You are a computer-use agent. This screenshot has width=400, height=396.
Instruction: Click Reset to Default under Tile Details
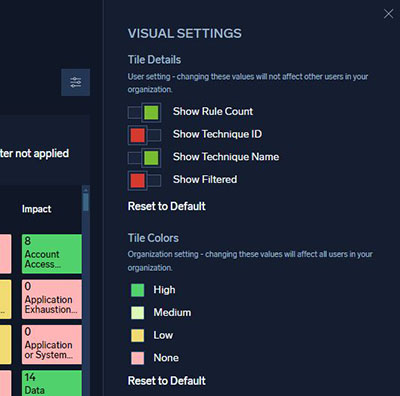coord(167,206)
